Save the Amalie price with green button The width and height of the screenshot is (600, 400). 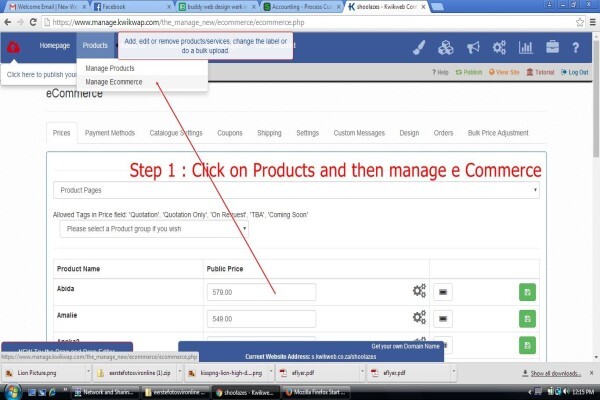[x=527, y=319]
